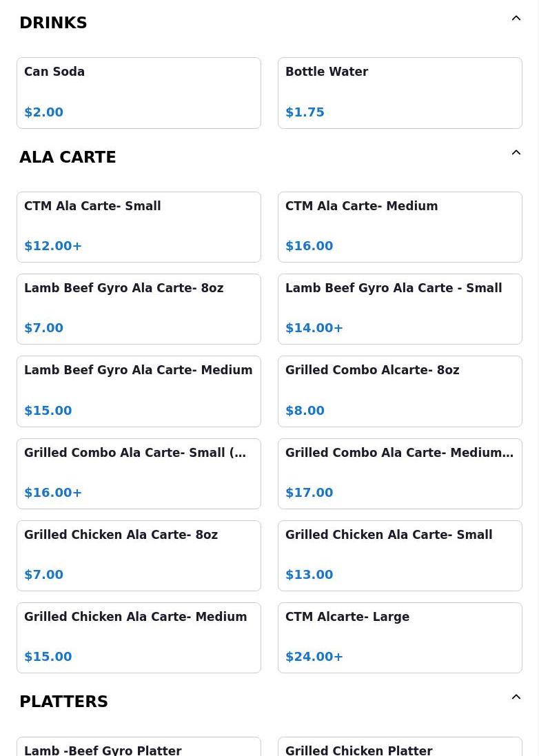Click the PLATTERS section heading
This screenshot has height=756, width=539.
[63, 702]
